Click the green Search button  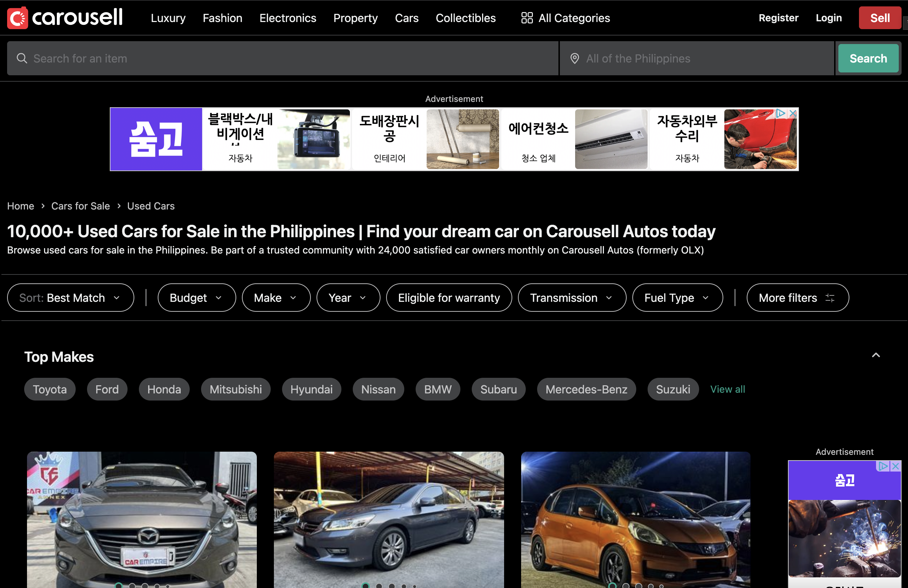[x=868, y=58]
